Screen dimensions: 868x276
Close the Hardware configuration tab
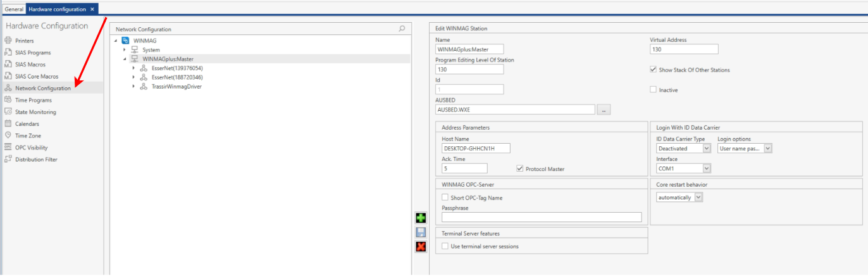[92, 9]
